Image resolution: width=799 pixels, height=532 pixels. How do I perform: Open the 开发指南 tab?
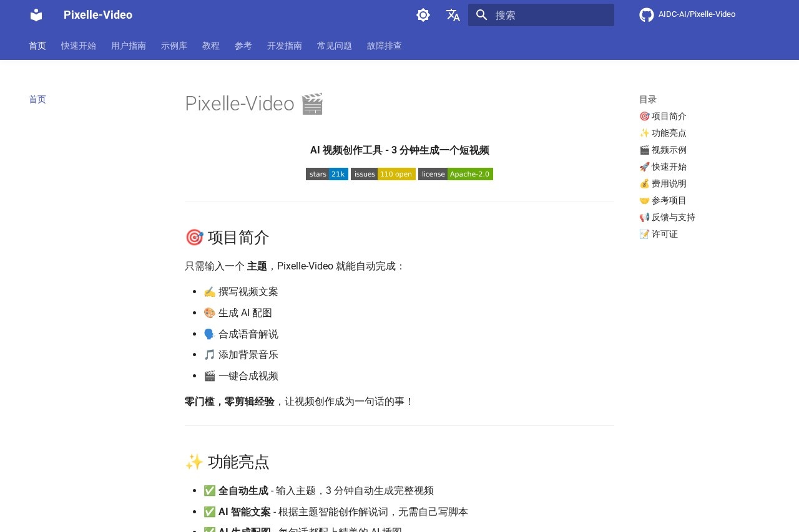(x=285, y=46)
